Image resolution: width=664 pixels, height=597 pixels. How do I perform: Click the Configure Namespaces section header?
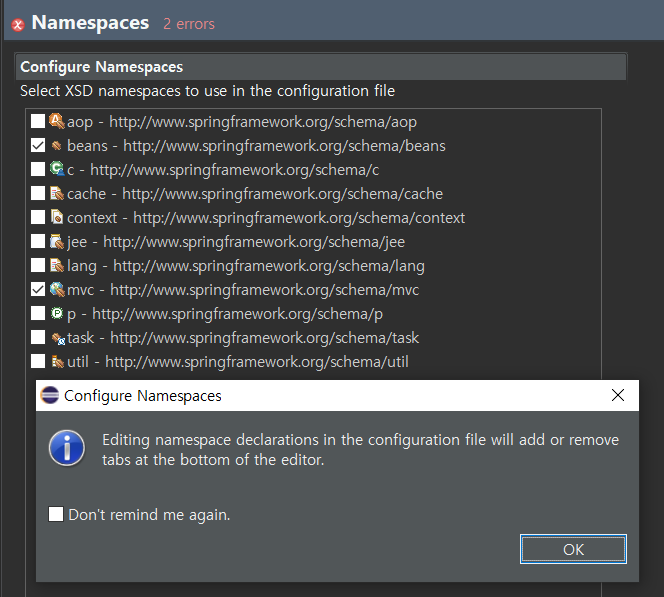click(321, 67)
